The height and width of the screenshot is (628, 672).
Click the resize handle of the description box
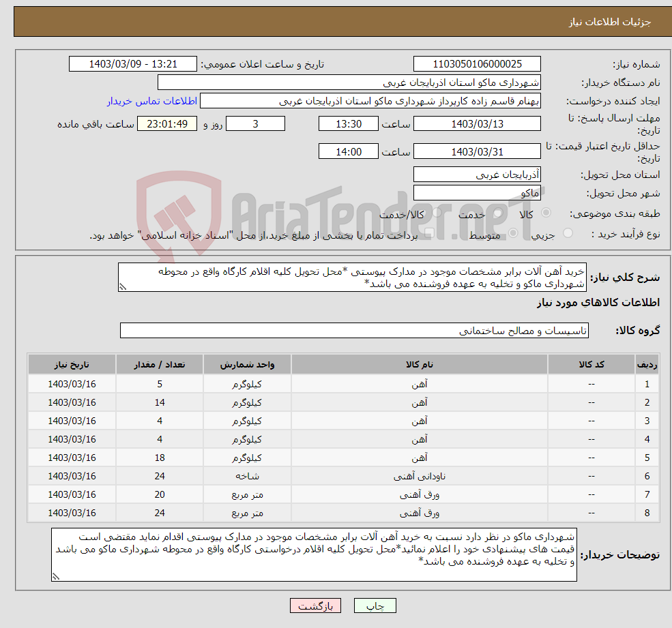tap(123, 287)
